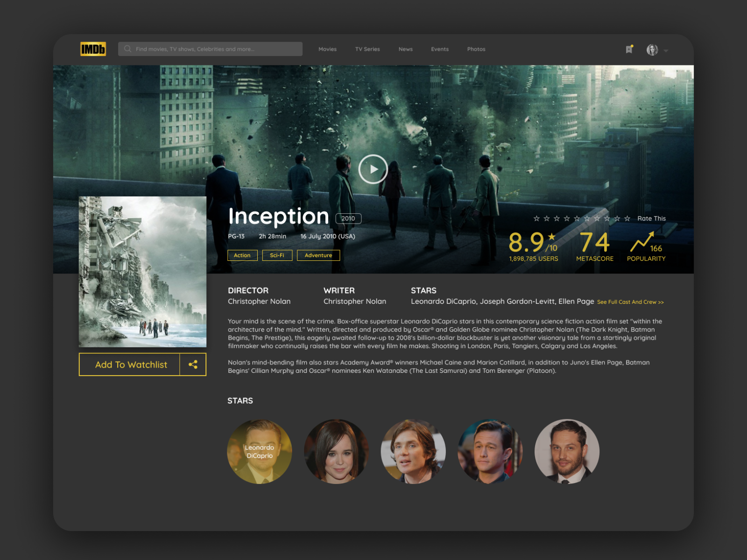
Task: Rate Inception nine stars
Action: (617, 218)
